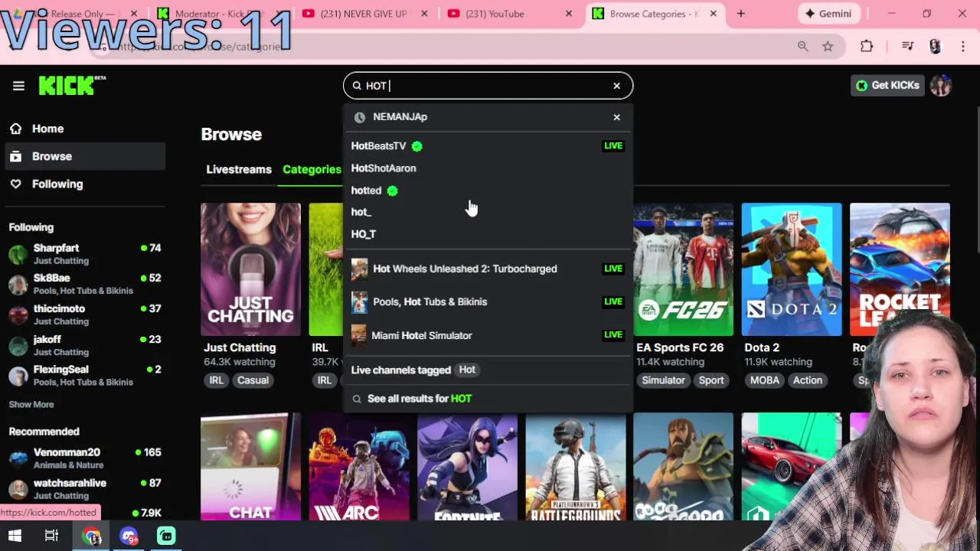
Task: Select recent search NEMANJAp
Action: (400, 117)
